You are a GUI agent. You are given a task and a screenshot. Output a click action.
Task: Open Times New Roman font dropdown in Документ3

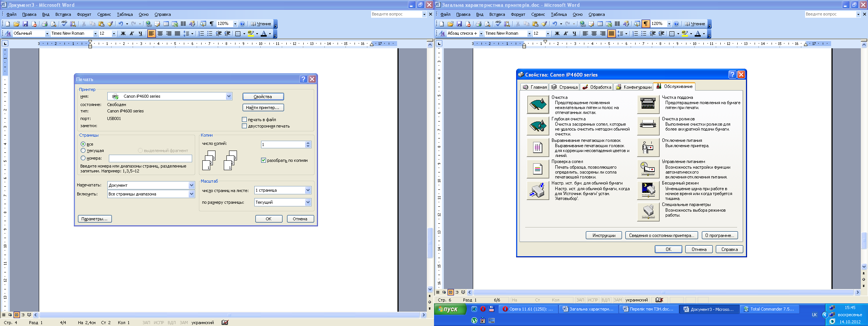point(95,34)
